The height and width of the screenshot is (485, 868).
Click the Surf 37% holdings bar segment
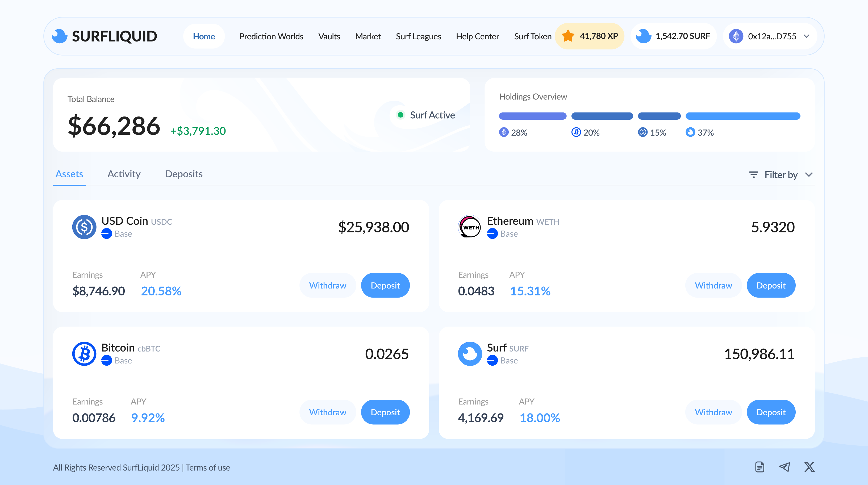tap(743, 116)
